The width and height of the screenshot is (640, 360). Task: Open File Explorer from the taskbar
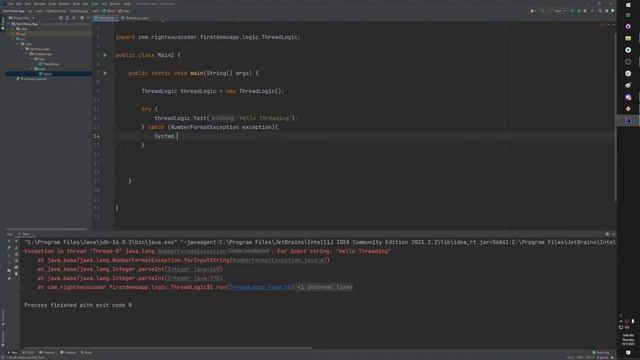point(628,38)
